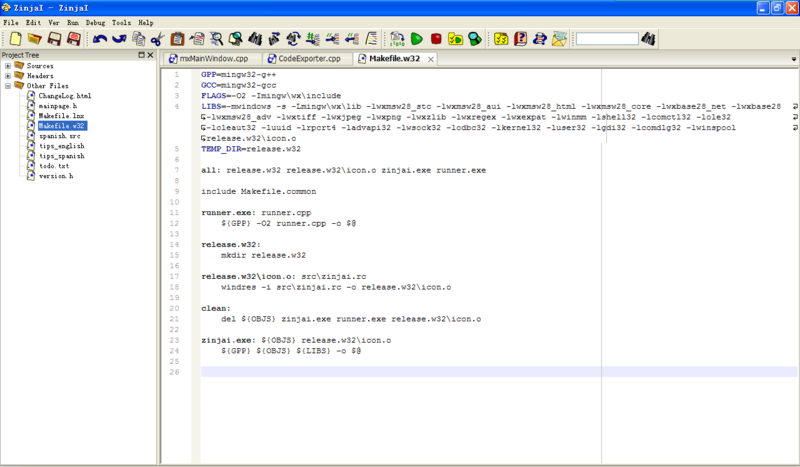The height and width of the screenshot is (467, 800).
Task: Open help with the question mark book icon
Action: click(x=520, y=39)
